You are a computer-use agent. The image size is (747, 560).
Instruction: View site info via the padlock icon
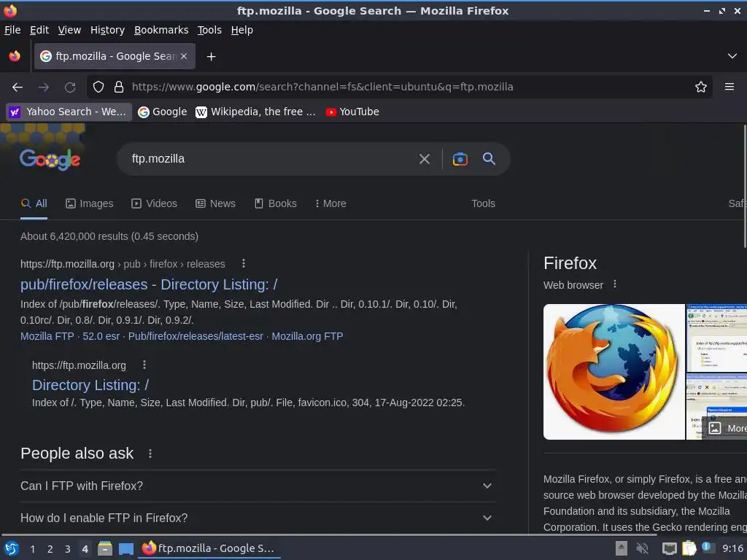pos(119,87)
